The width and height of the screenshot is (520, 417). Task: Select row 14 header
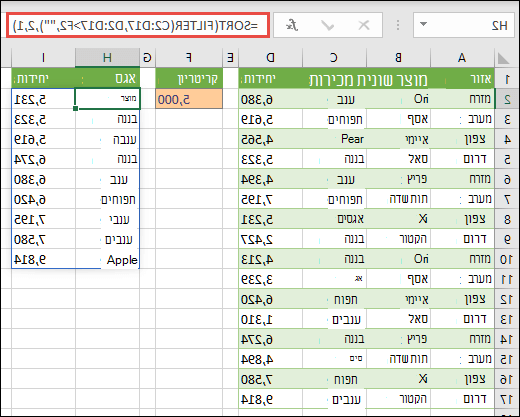(507, 339)
